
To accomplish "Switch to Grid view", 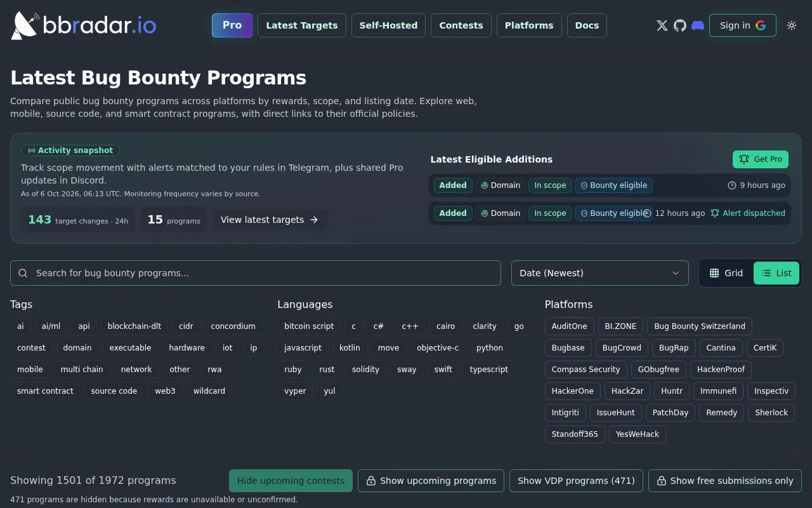I will [x=726, y=273].
